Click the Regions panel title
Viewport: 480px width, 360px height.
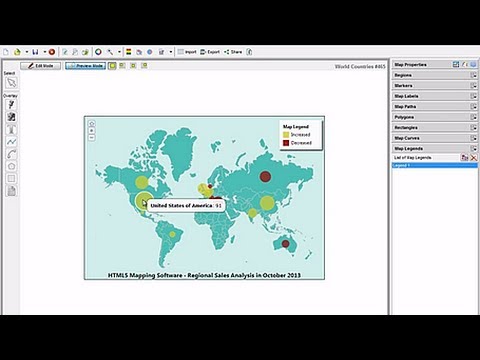(403, 75)
